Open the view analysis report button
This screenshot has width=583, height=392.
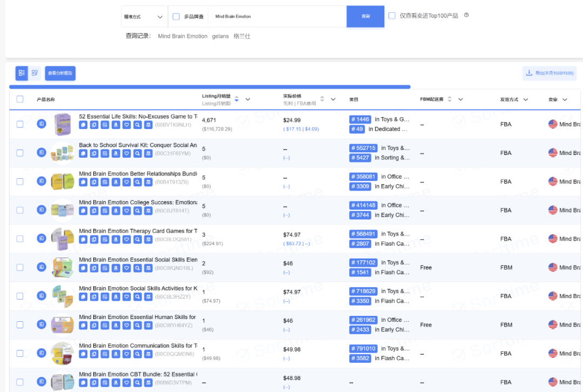click(60, 73)
